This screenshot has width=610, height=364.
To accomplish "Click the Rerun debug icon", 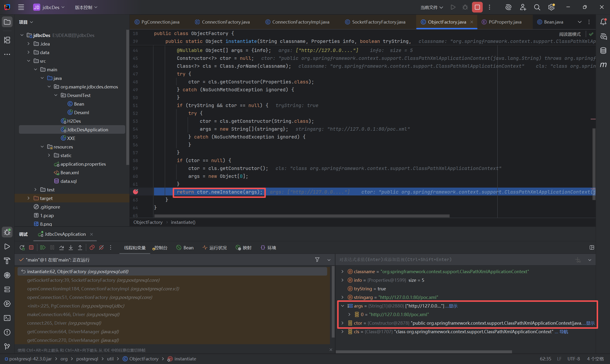I will [x=22, y=247].
